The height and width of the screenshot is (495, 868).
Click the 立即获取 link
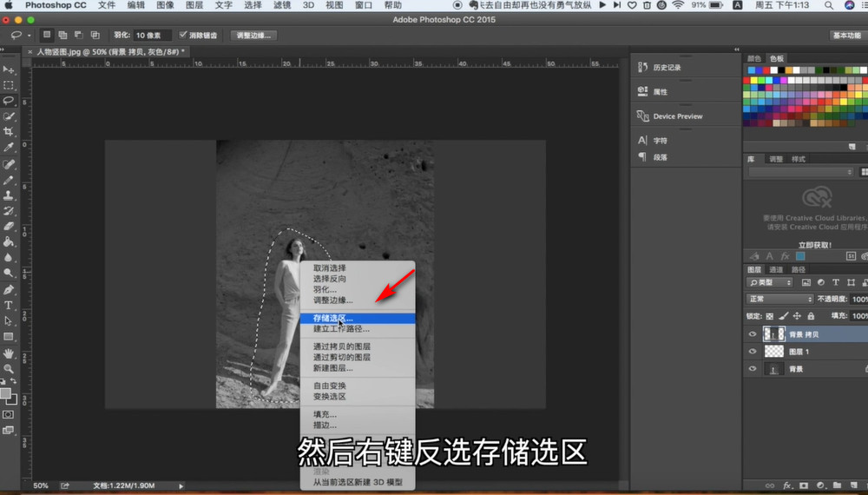pos(815,245)
